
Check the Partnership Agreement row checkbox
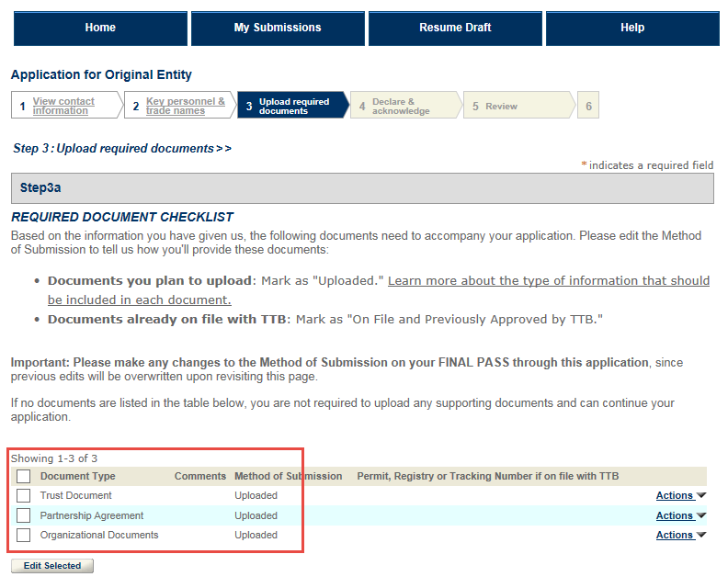coord(24,515)
